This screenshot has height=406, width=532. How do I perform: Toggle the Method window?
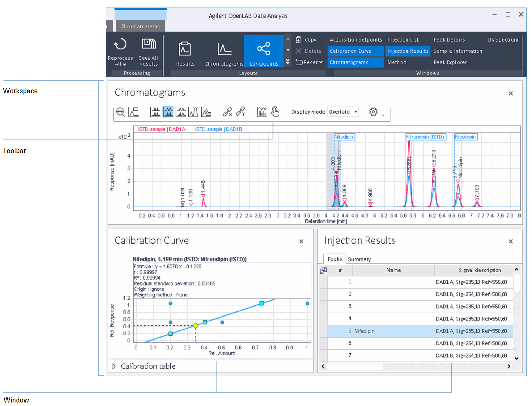coord(397,62)
